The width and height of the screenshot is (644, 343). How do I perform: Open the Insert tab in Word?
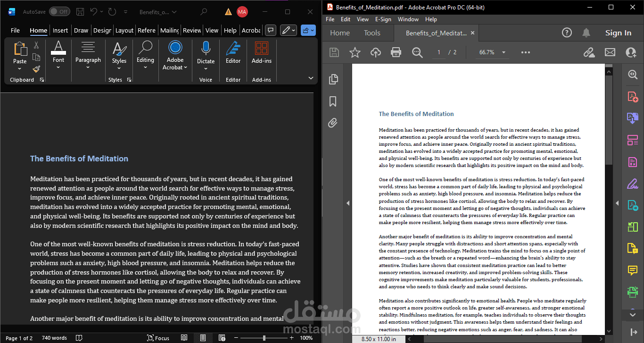point(60,30)
